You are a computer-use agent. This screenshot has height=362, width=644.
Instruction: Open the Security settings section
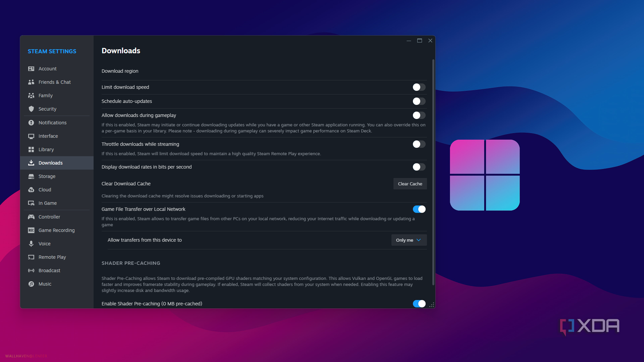(57, 109)
